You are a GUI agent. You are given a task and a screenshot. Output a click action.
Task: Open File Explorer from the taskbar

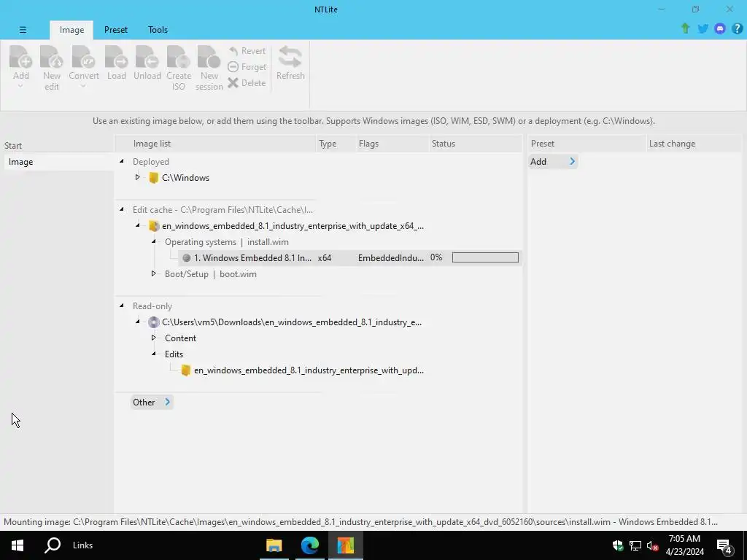(x=274, y=545)
